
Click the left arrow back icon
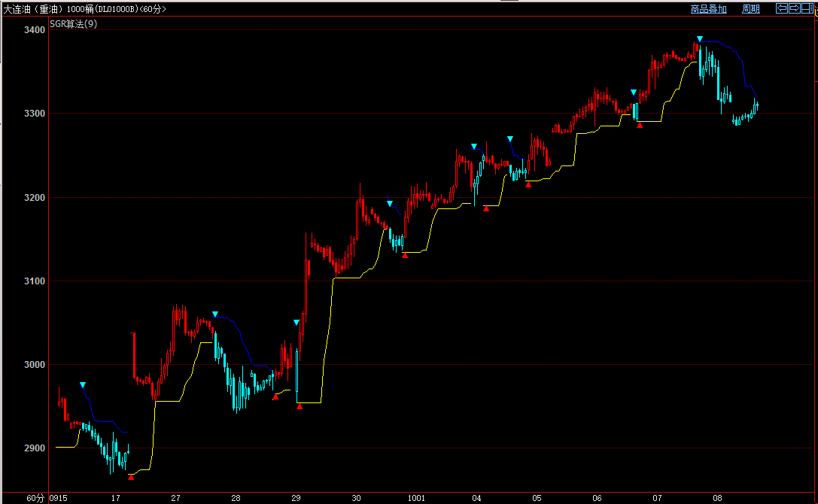point(781,8)
